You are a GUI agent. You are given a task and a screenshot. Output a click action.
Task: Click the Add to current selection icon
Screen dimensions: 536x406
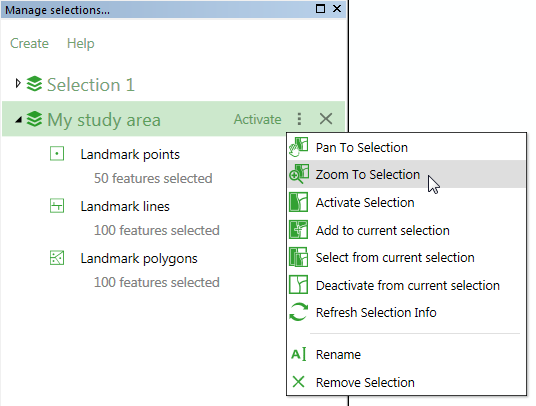(298, 230)
